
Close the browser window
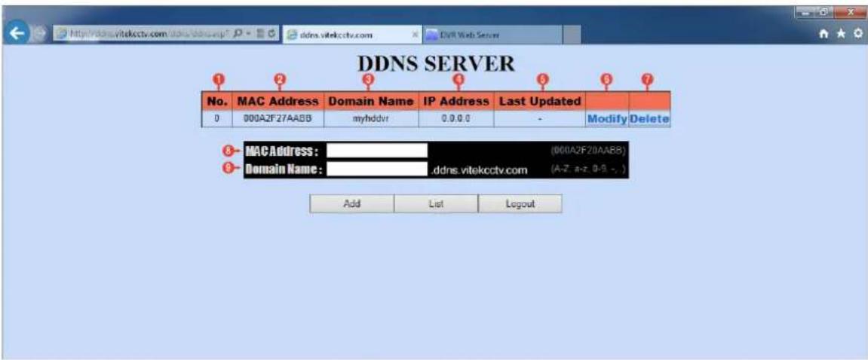[x=848, y=14]
